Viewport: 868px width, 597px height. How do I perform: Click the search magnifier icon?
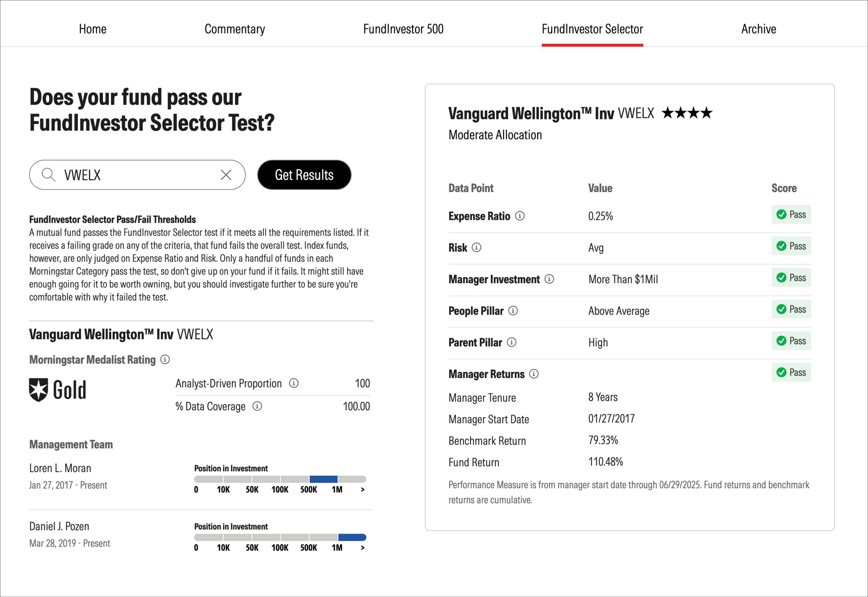tap(49, 175)
